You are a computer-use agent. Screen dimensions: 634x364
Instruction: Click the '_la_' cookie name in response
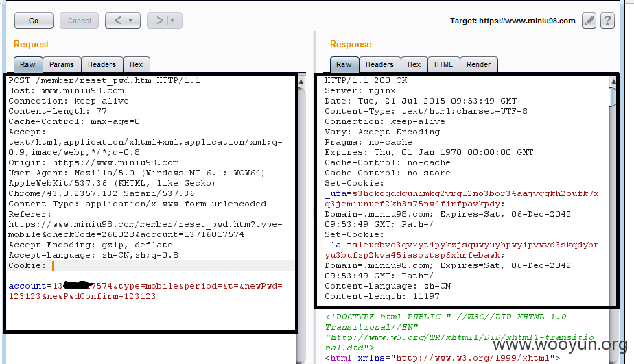[x=336, y=245]
